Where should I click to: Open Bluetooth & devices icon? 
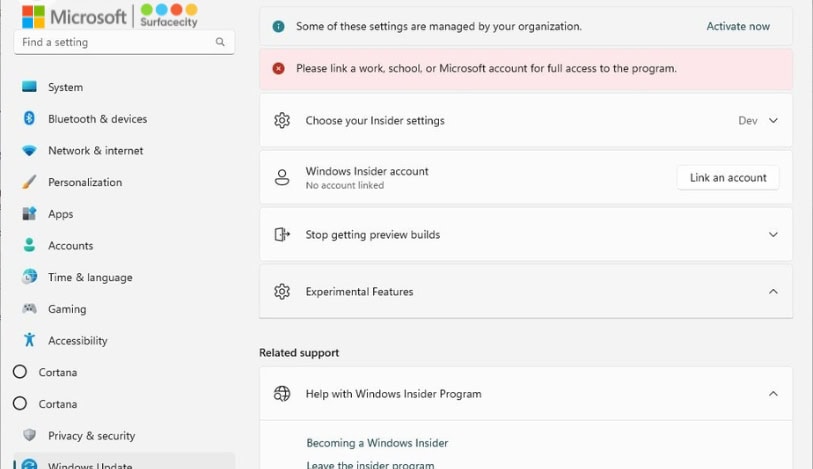(29, 119)
